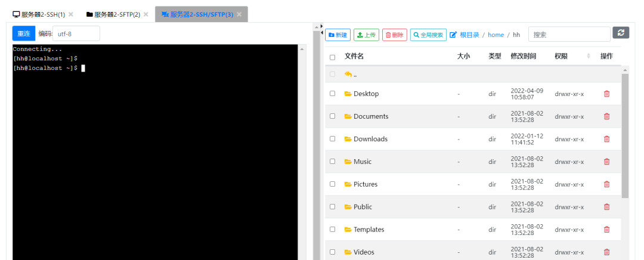This screenshot has width=644, height=260.
Task: Sort by the 权限 column arrows
Action: 588,56
